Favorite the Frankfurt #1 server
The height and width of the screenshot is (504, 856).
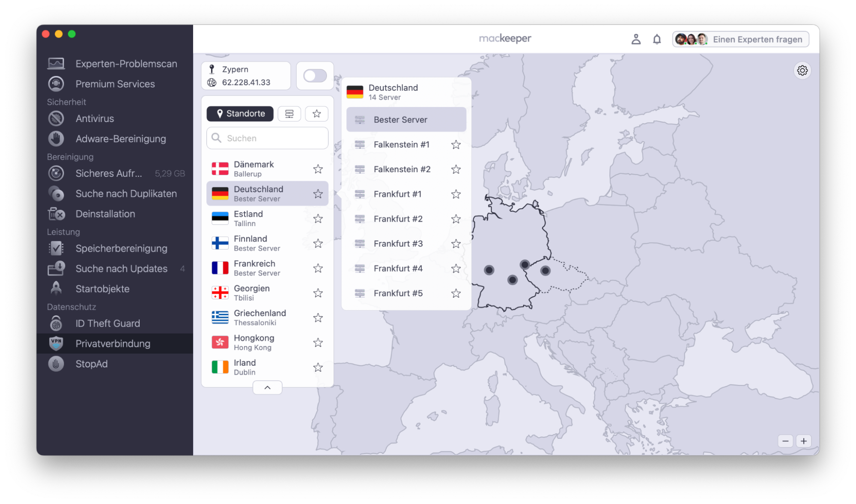click(x=456, y=194)
